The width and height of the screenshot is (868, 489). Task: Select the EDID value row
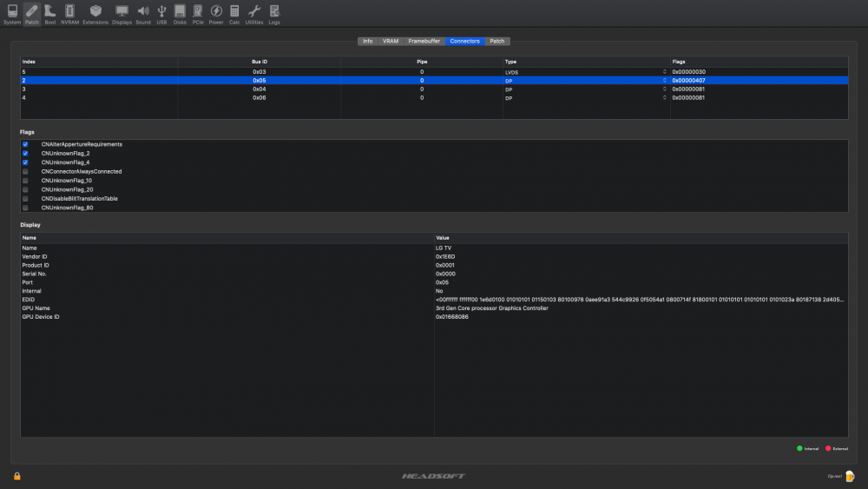[434, 300]
